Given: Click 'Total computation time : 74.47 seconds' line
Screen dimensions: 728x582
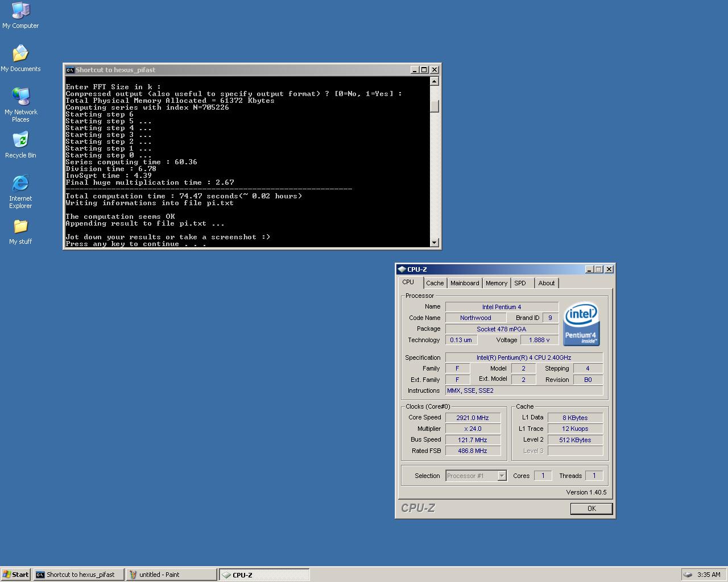Looking at the screenshot, I should (184, 196).
